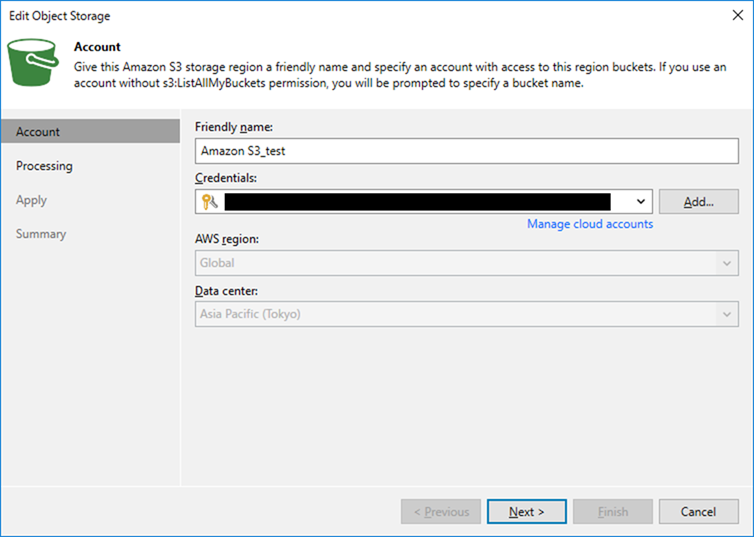Viewport: 754px width, 537px height.
Task: Go to the Processing wizard step
Action: [44, 166]
